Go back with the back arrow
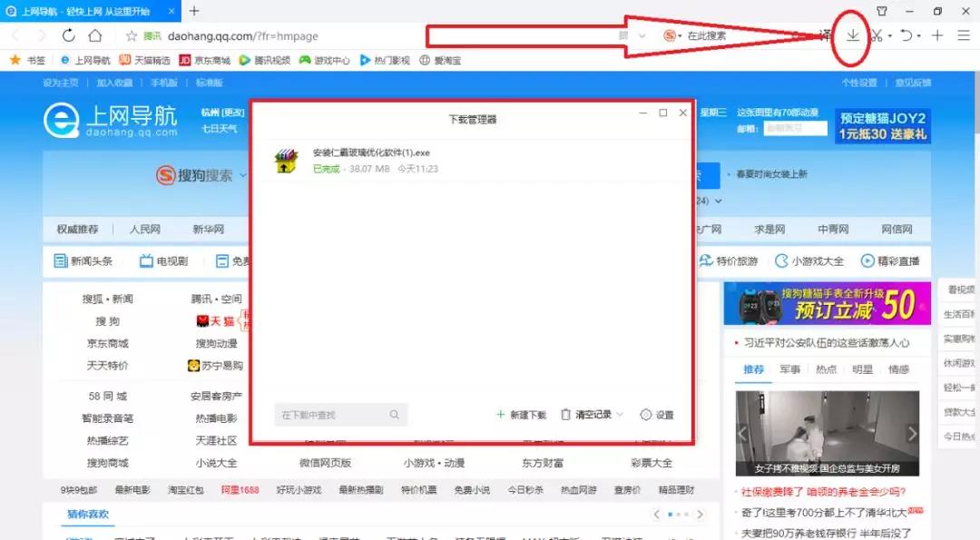980x540 pixels. click(16, 35)
